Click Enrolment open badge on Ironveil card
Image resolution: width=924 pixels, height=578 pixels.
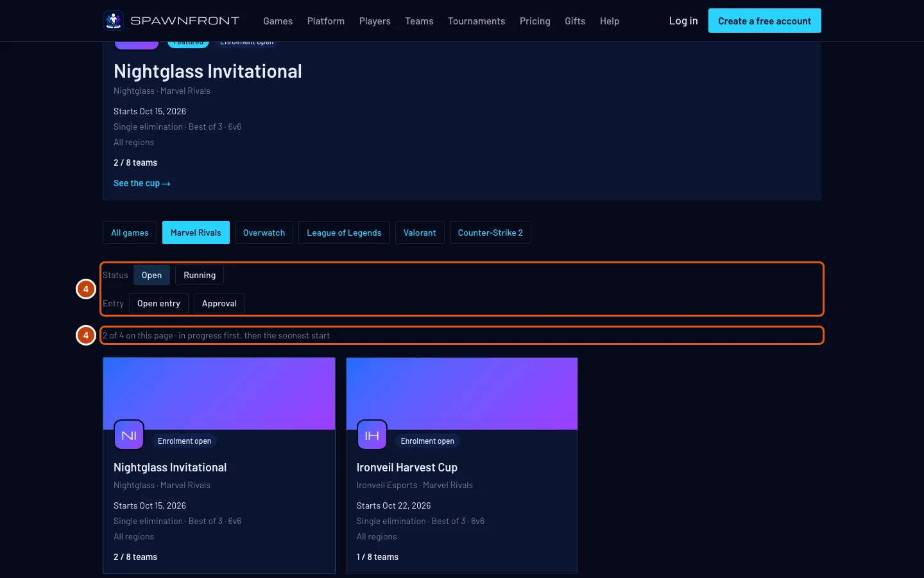tap(427, 441)
